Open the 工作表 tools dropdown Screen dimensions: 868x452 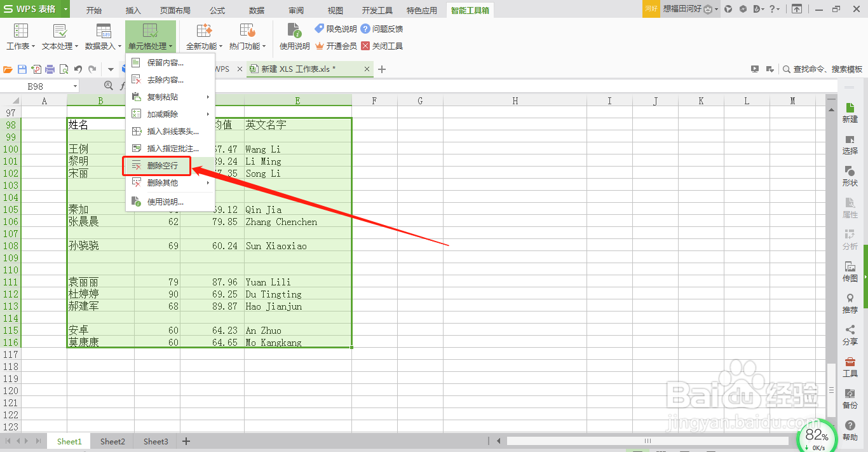[20, 37]
